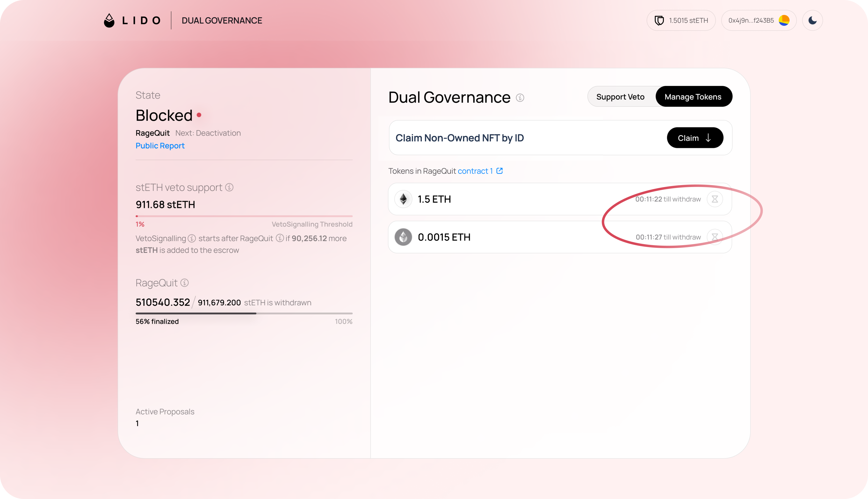Click the wallet avatar circle icon

tap(784, 21)
